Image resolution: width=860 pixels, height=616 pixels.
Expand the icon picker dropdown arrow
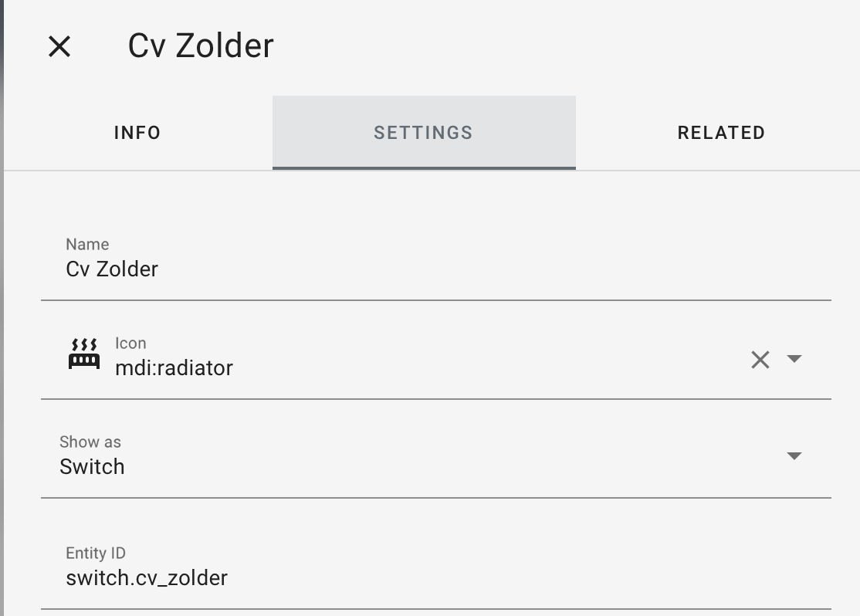[x=794, y=359]
